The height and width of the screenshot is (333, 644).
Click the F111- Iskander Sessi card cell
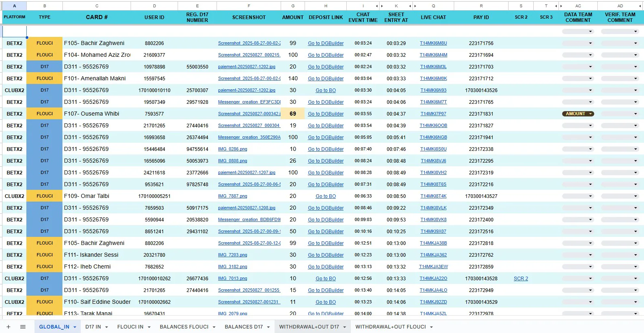coord(97,255)
